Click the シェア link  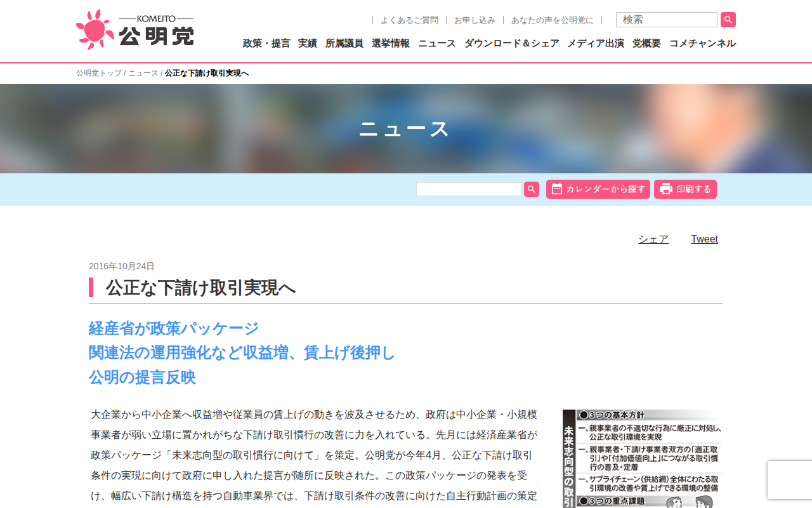653,239
